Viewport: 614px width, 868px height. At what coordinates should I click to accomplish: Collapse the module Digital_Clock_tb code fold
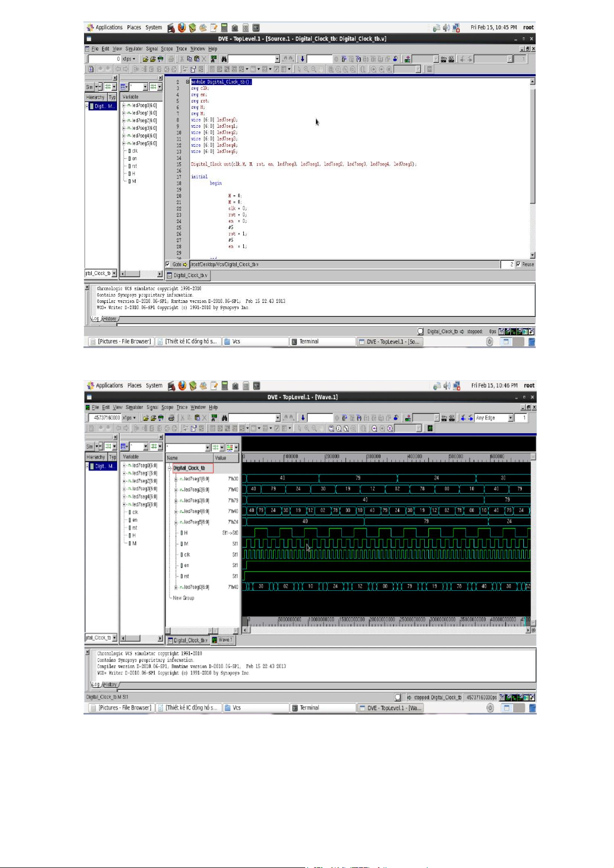188,82
